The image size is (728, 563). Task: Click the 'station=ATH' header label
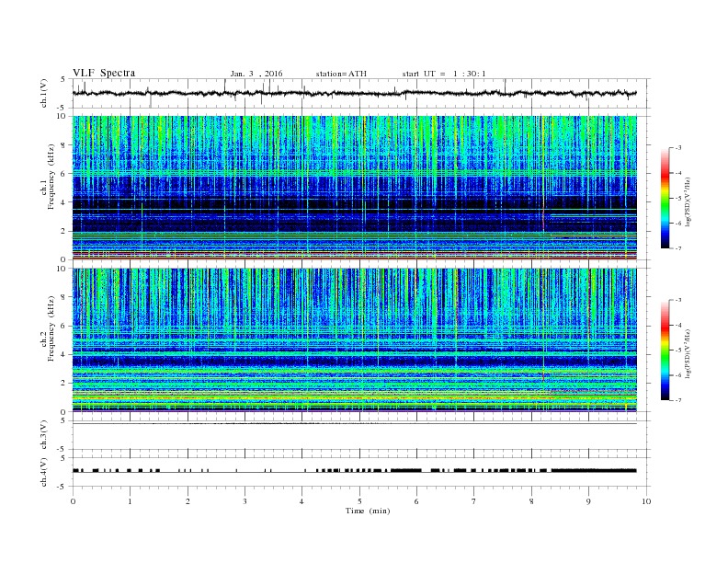(341, 74)
